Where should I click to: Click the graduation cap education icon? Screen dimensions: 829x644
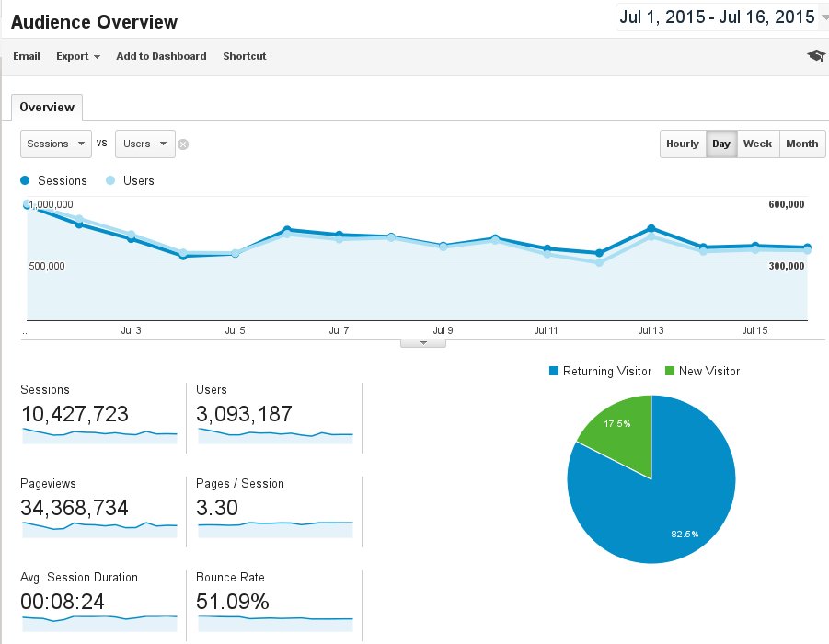[x=816, y=55]
